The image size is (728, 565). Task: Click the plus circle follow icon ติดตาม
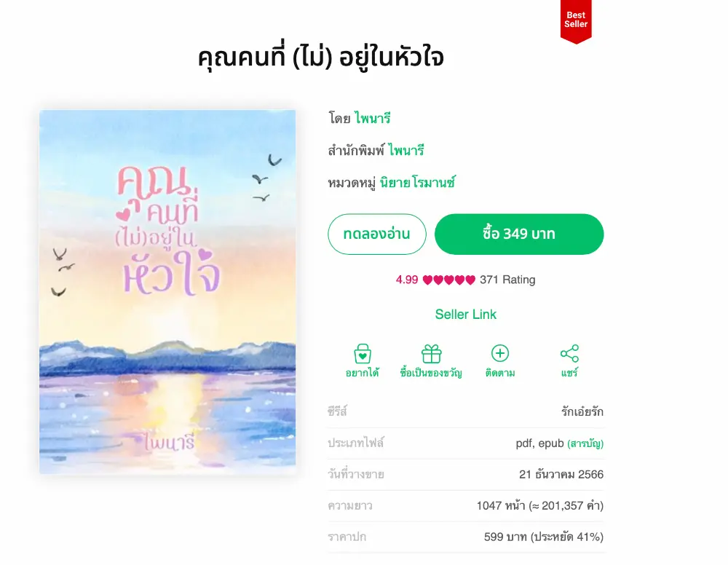500,353
